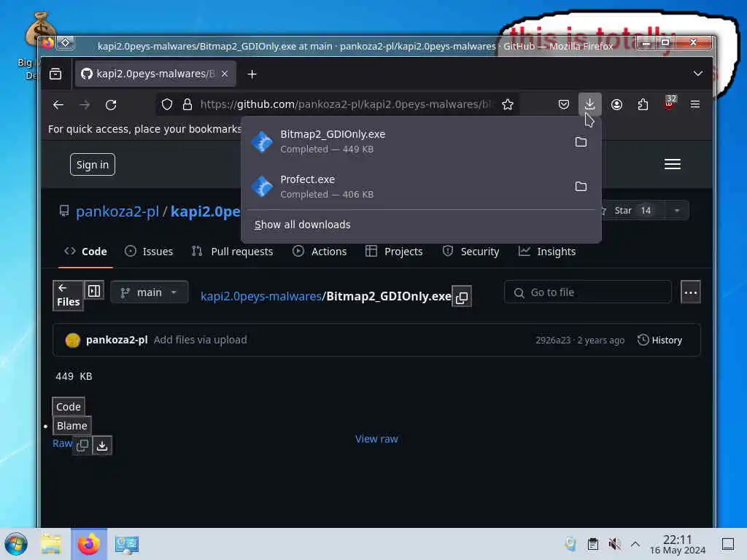Expand the Star list dropdown arrow
The width and height of the screenshot is (747, 560).
[x=676, y=211]
